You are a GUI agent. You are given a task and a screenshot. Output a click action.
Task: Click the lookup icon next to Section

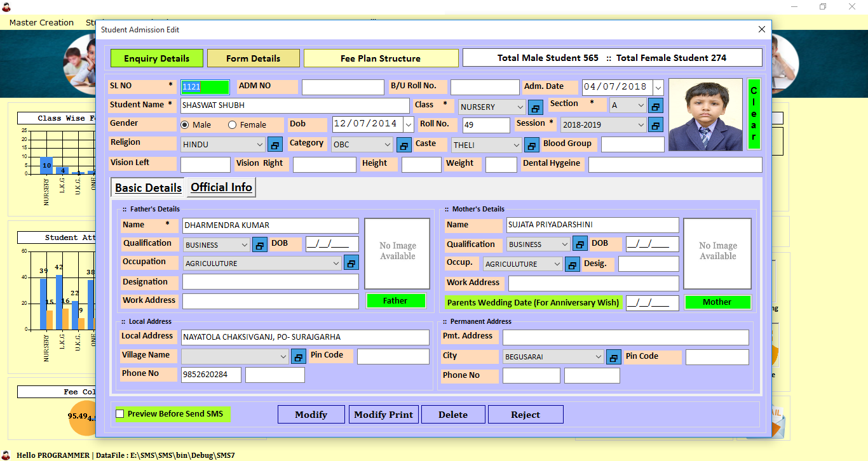tap(656, 105)
